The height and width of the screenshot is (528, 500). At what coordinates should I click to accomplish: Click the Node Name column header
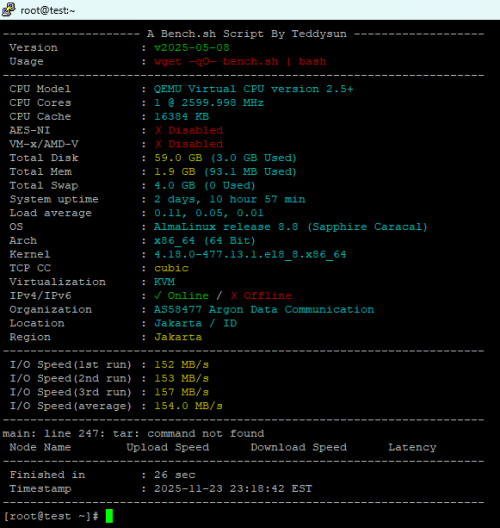click(x=40, y=448)
